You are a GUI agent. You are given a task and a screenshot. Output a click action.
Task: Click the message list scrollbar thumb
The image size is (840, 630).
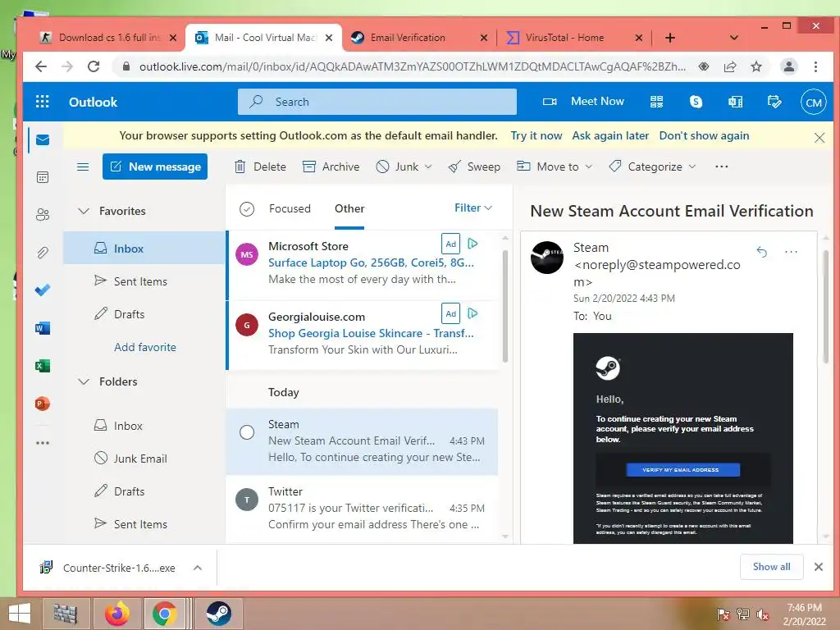pyautogui.click(x=504, y=305)
